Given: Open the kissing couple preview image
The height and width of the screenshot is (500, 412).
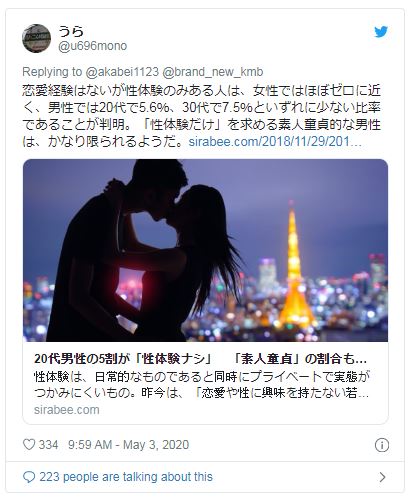Looking at the screenshot, I should [205, 250].
